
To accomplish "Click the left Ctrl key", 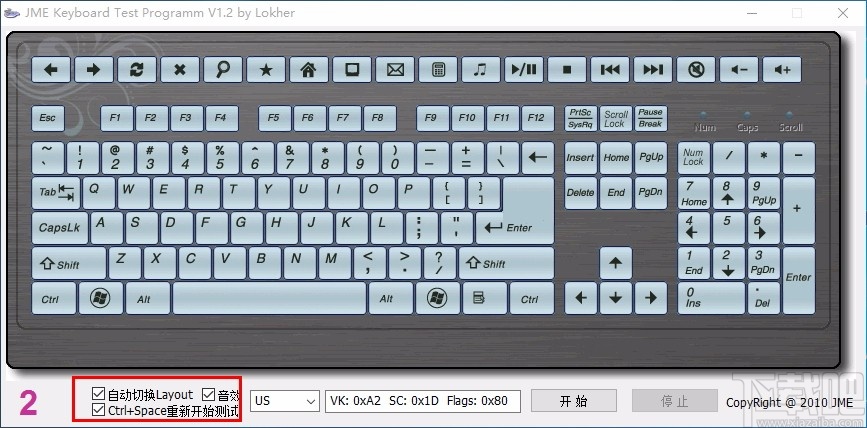I will pos(54,299).
